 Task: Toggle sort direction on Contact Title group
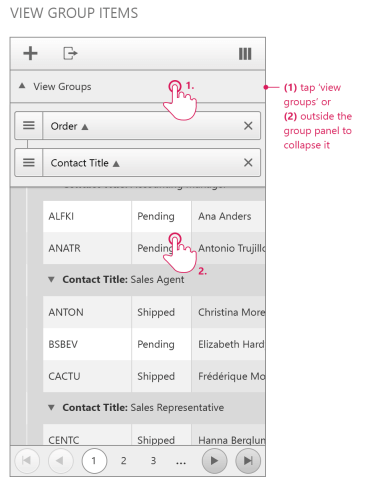point(116,164)
